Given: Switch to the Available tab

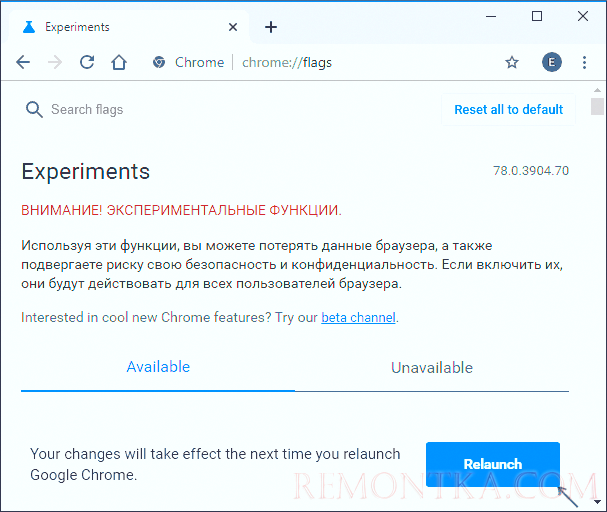Looking at the screenshot, I should coord(158,367).
